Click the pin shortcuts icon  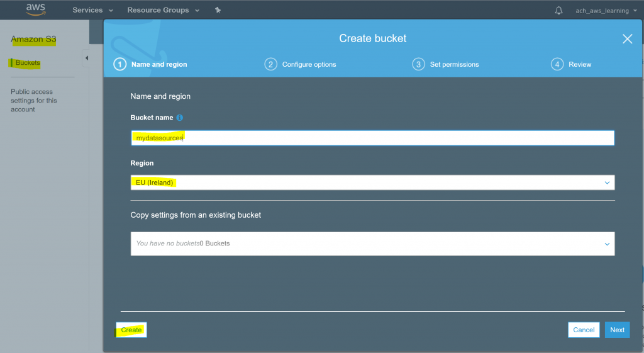(218, 10)
